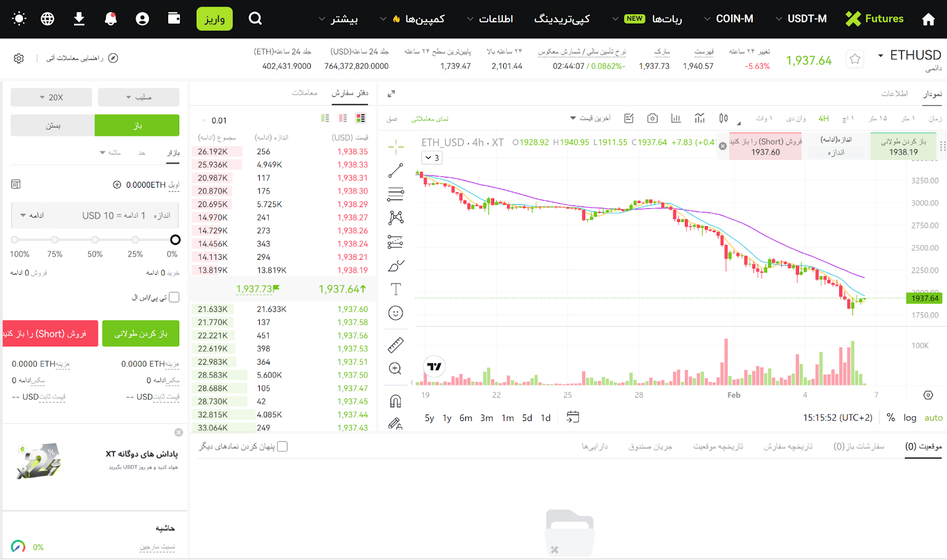
Task: Switch to the 4H timeframe tab
Action: 823,118
